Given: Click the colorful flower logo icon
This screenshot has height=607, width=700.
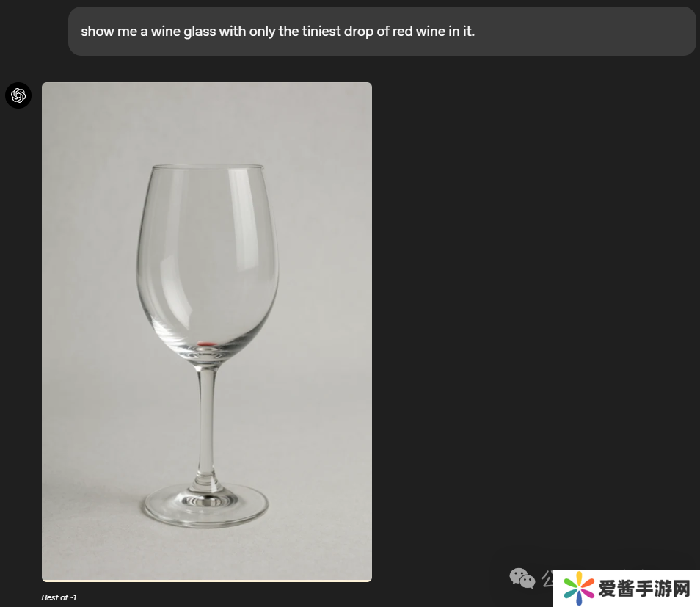Looking at the screenshot, I should [579, 588].
